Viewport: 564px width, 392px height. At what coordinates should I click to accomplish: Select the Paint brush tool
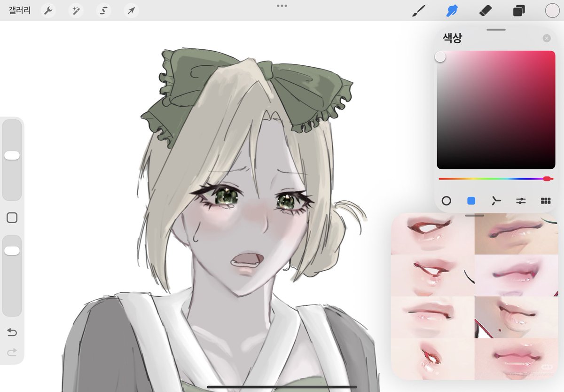[418, 10]
